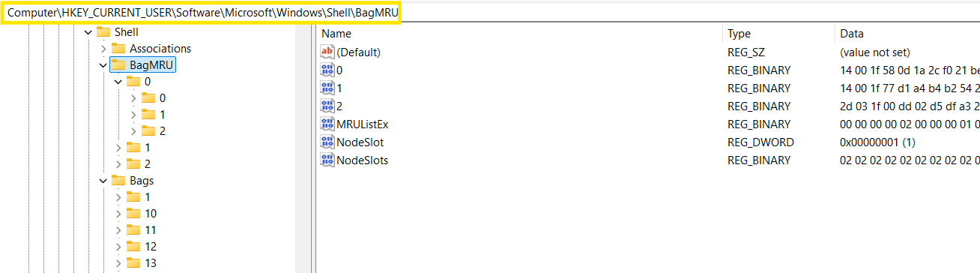
Task: Expand the Associations key
Action: coord(103,49)
